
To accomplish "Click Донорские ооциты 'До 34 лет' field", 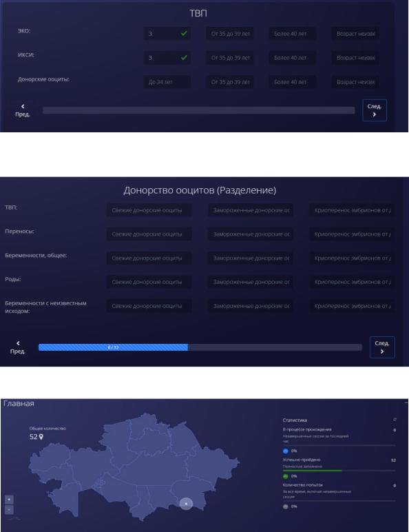I will (x=167, y=82).
